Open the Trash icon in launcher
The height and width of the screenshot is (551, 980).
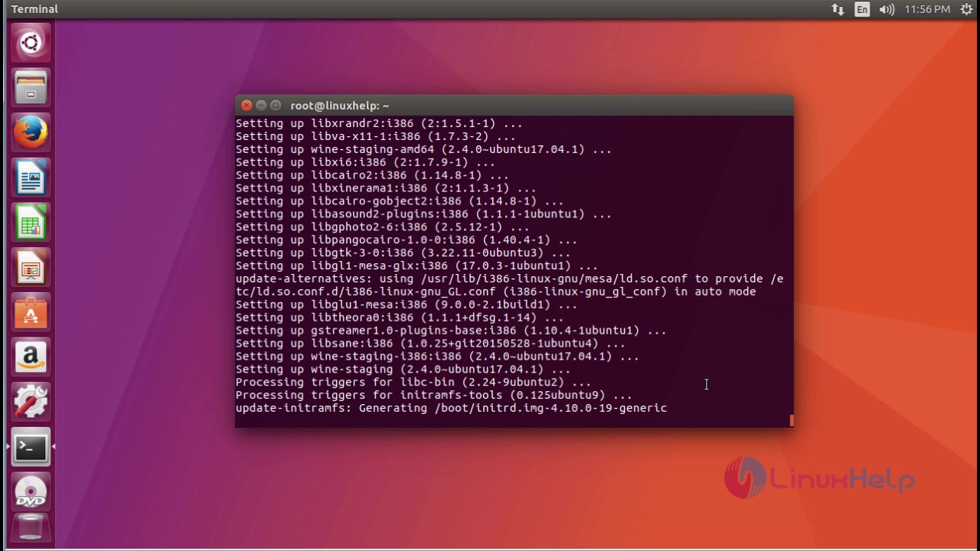click(x=31, y=529)
